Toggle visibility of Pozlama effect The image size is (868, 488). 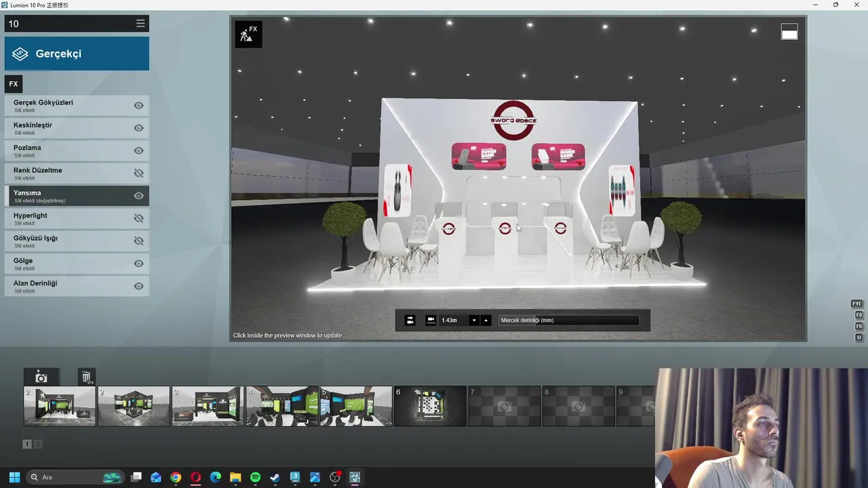coord(138,150)
